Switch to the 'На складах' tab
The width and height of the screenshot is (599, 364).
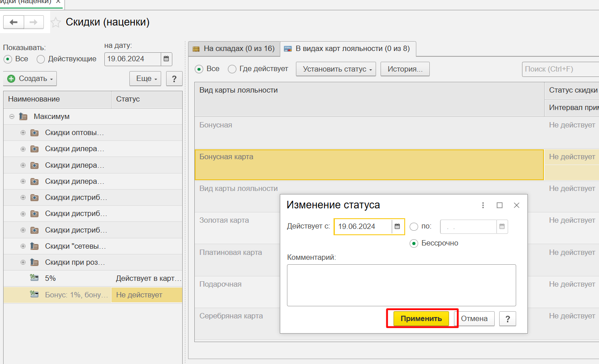pyautogui.click(x=234, y=49)
